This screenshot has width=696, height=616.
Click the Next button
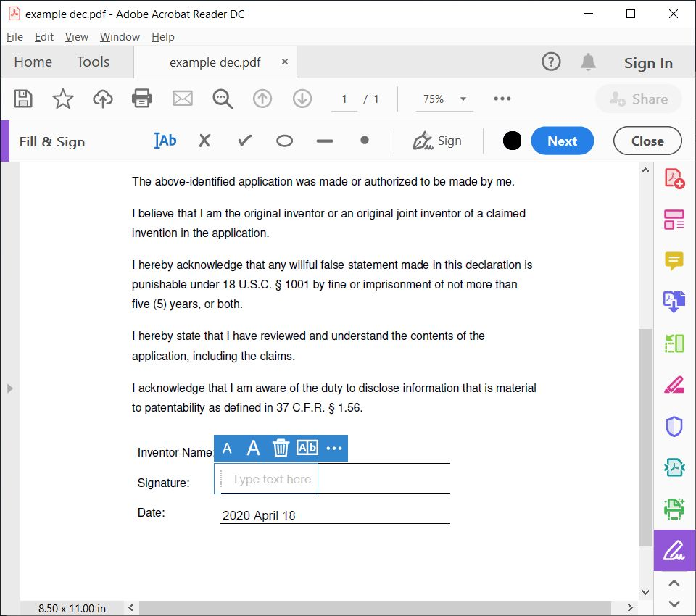click(563, 141)
